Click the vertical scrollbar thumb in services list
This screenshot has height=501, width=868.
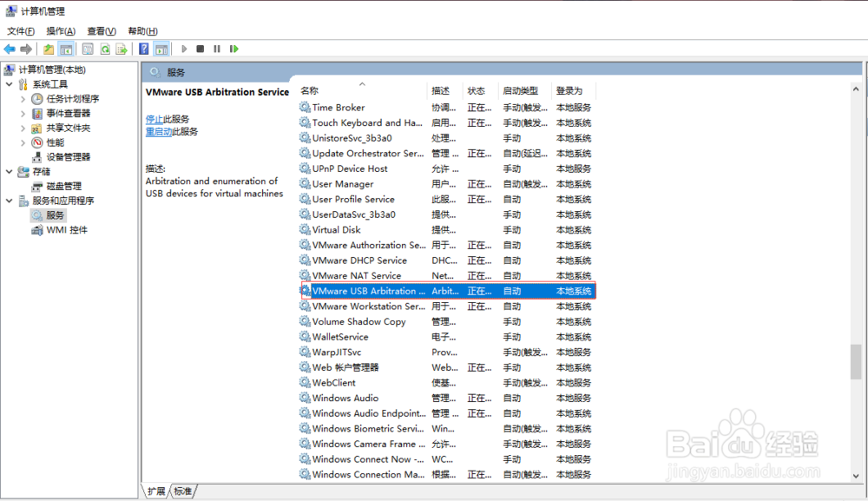coord(856,361)
